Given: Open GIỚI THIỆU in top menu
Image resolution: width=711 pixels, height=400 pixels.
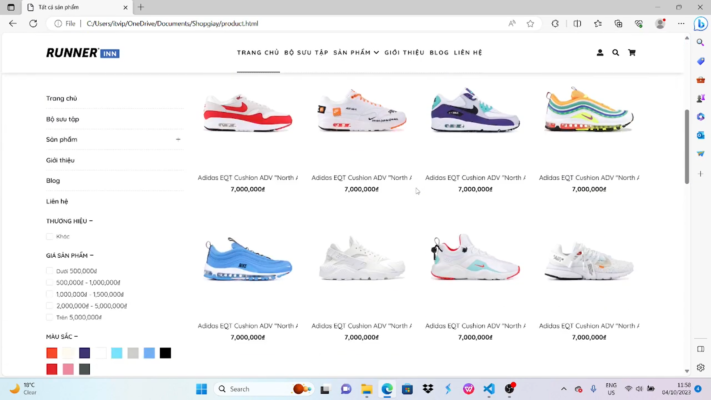Looking at the screenshot, I should click(404, 53).
